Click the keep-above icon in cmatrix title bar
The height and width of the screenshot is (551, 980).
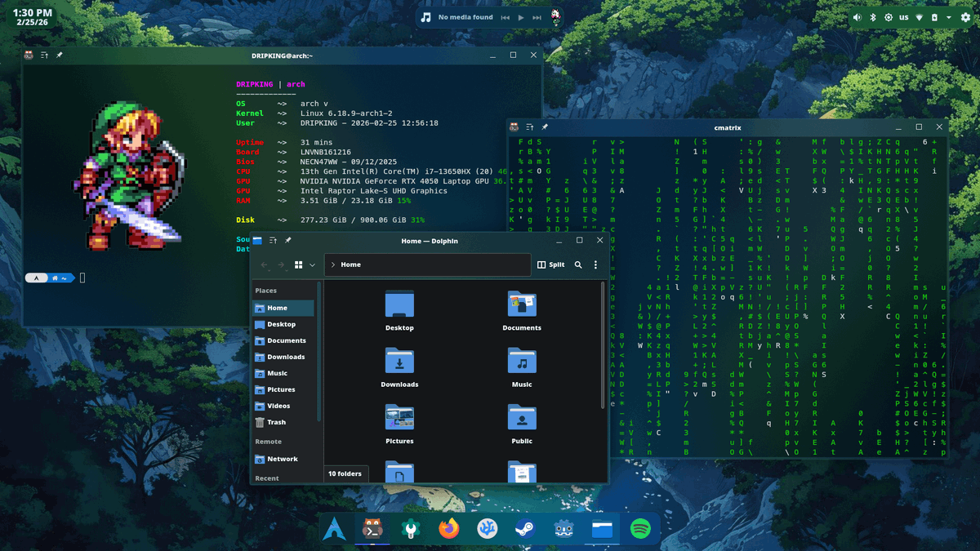[530, 127]
